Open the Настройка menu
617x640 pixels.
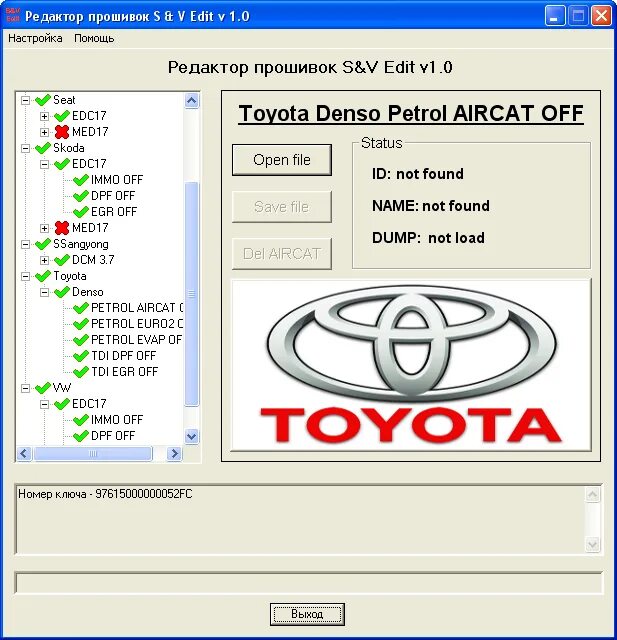35,38
